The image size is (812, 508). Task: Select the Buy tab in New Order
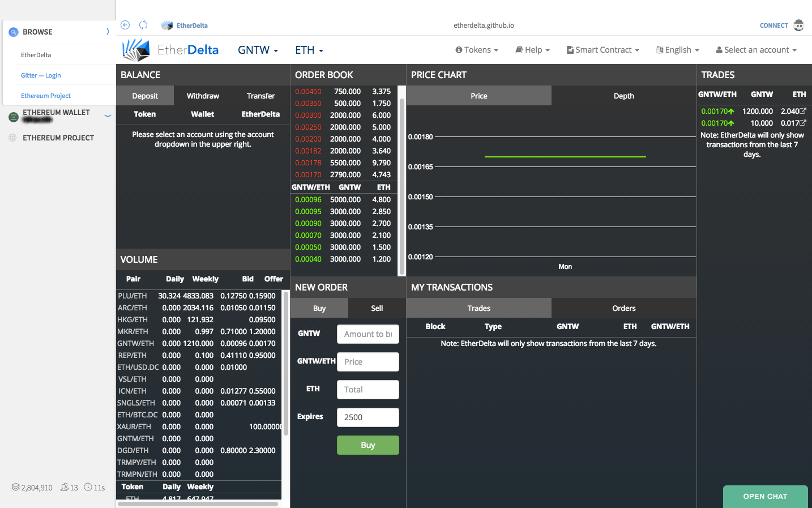point(319,308)
